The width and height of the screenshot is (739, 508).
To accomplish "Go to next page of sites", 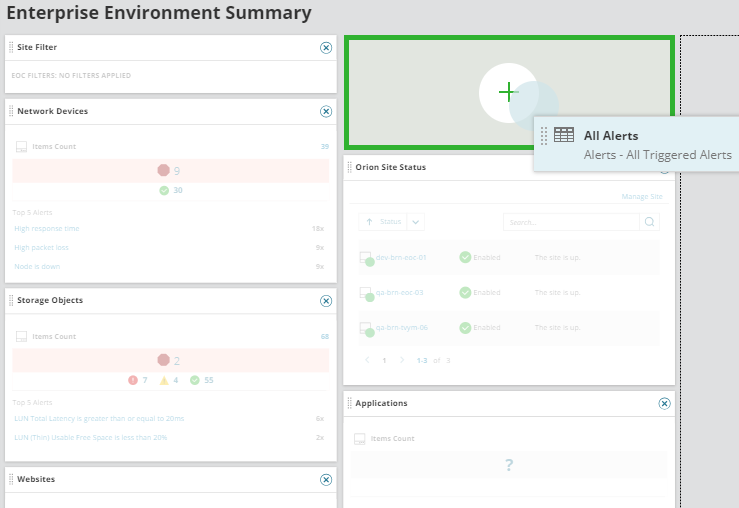I will (402, 360).
